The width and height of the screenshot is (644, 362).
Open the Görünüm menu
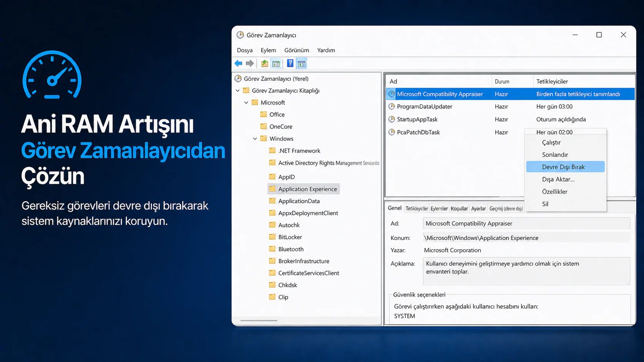297,50
